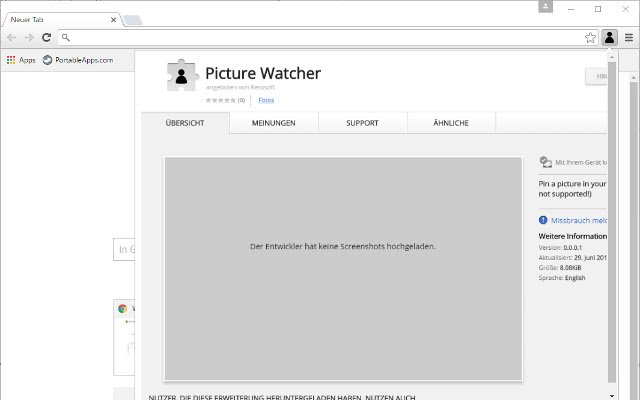640x400 pixels.
Task: Open the Chrome hamburger menu
Action: [x=629, y=38]
